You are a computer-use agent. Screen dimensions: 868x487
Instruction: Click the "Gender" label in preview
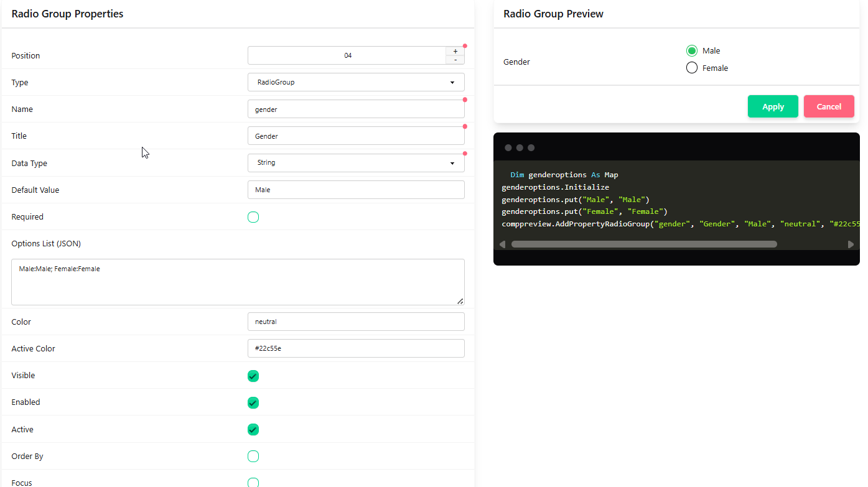pos(516,62)
